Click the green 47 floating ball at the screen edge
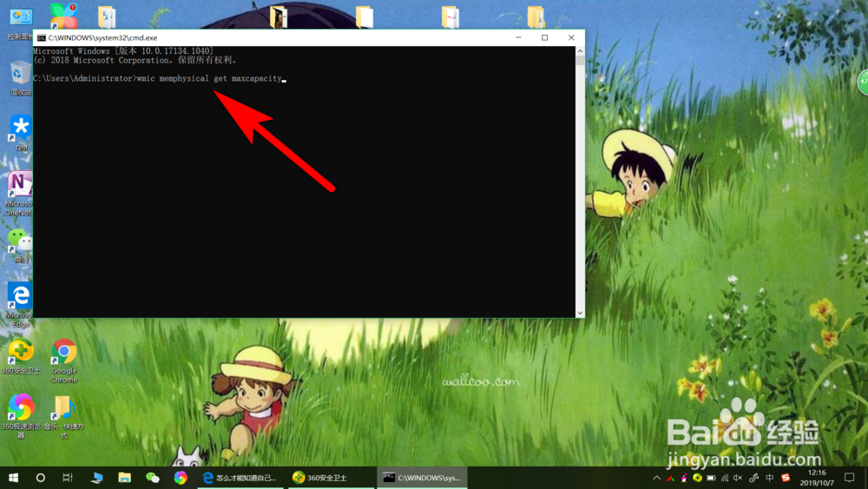 click(x=863, y=82)
